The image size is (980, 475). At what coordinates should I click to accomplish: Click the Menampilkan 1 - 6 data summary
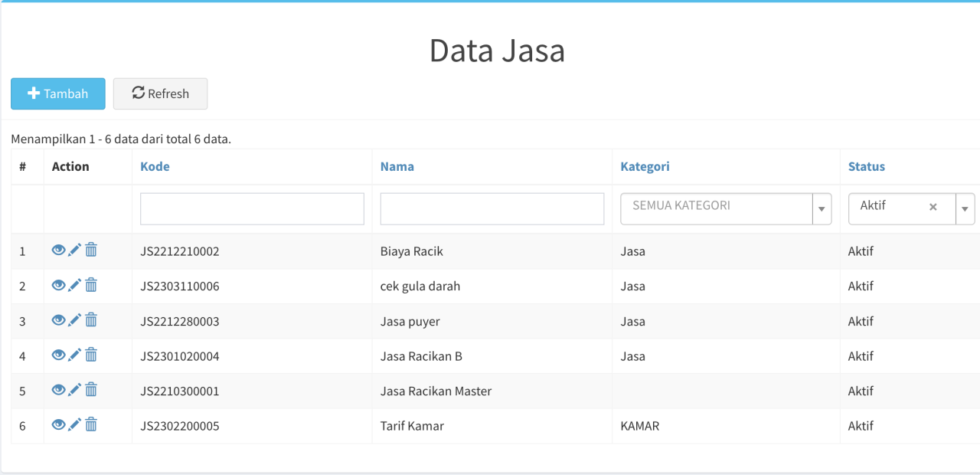tap(121, 139)
